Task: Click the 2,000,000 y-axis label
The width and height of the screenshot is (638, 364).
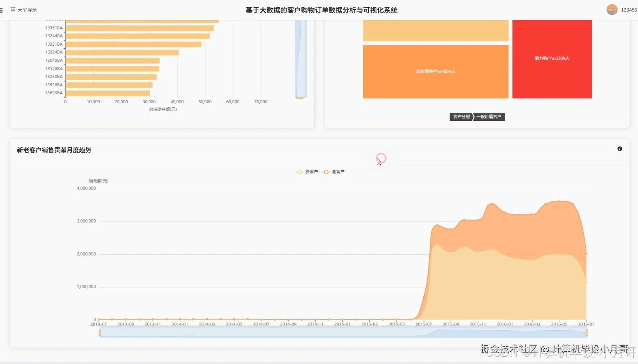Action: 86,254
